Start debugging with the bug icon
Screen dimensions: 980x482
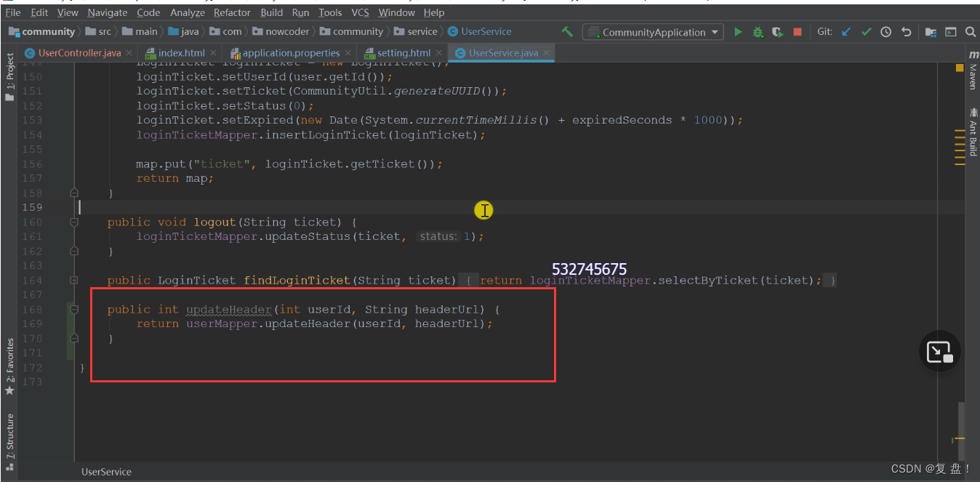pos(758,32)
